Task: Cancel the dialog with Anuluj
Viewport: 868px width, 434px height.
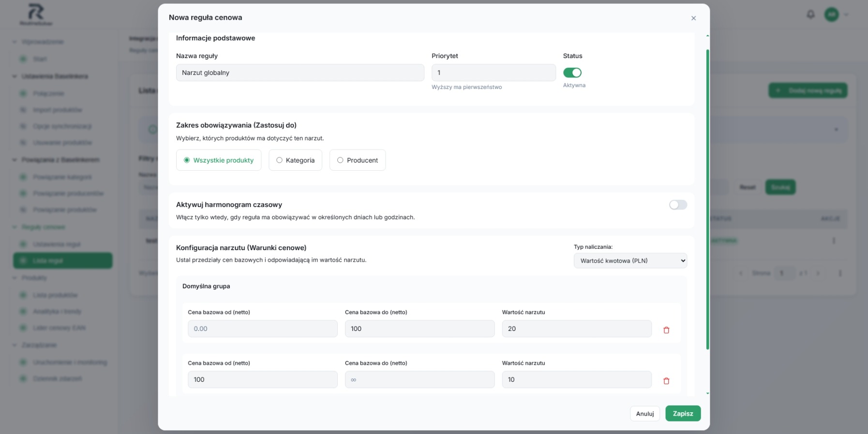Action: point(645,414)
